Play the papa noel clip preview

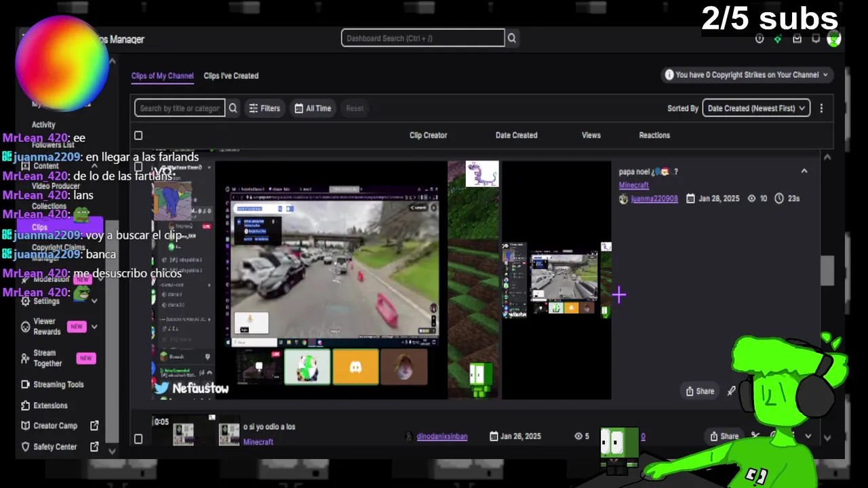tap(381, 280)
